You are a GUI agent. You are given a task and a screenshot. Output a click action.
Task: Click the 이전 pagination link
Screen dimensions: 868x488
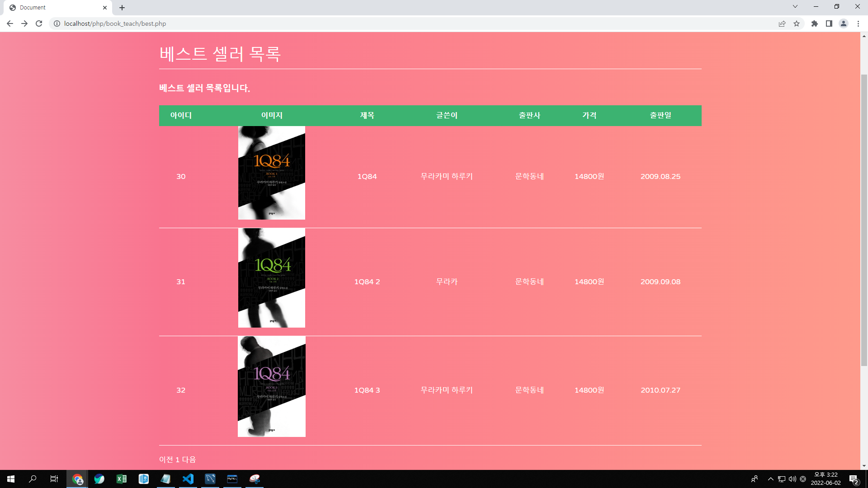pos(166,460)
